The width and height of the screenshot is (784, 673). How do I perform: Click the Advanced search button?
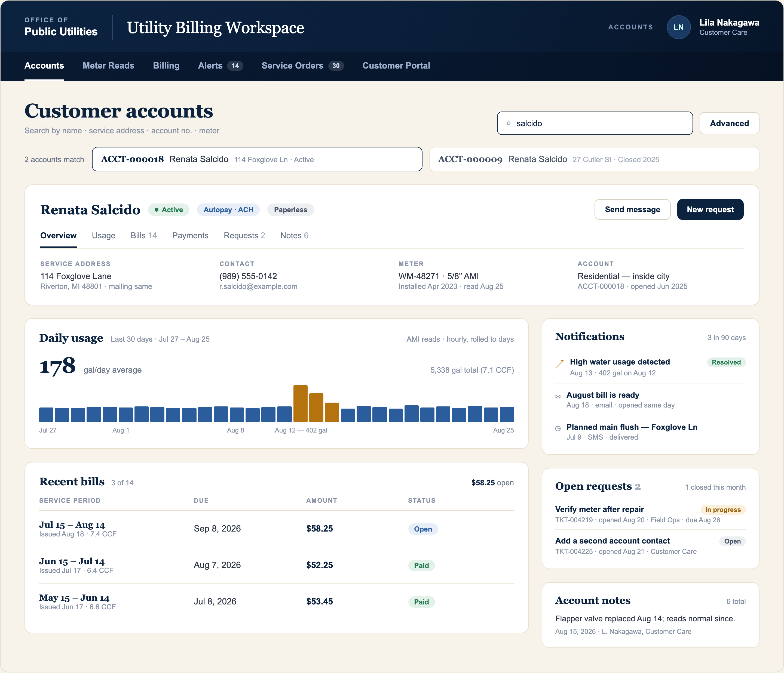pos(729,123)
